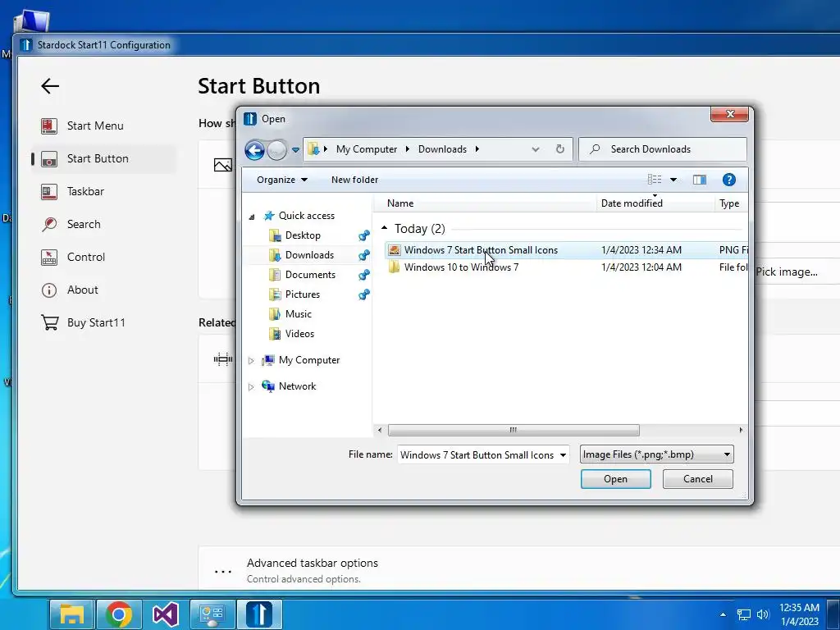Click the network tray icon
Screen dimensions: 840x630
pos(743,614)
